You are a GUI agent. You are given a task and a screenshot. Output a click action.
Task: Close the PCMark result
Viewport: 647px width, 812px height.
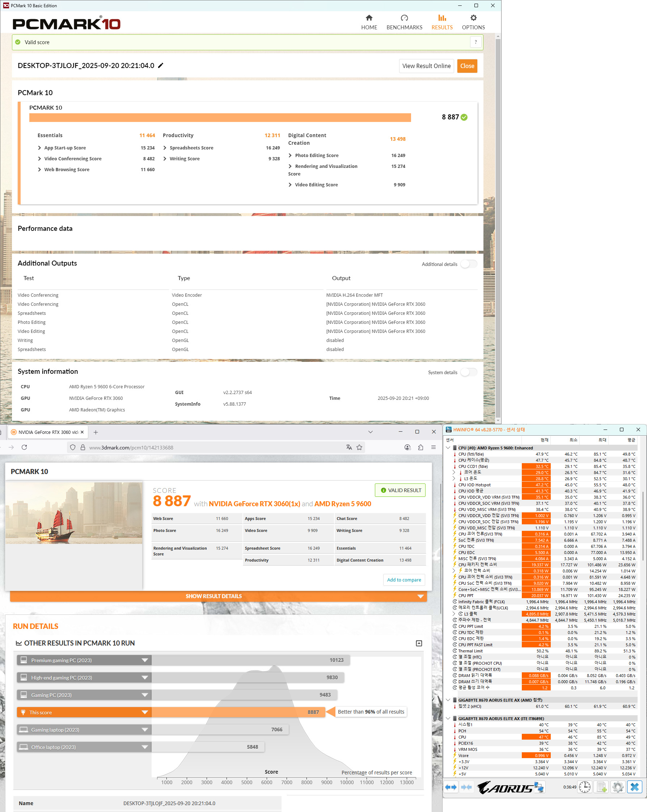coord(467,66)
